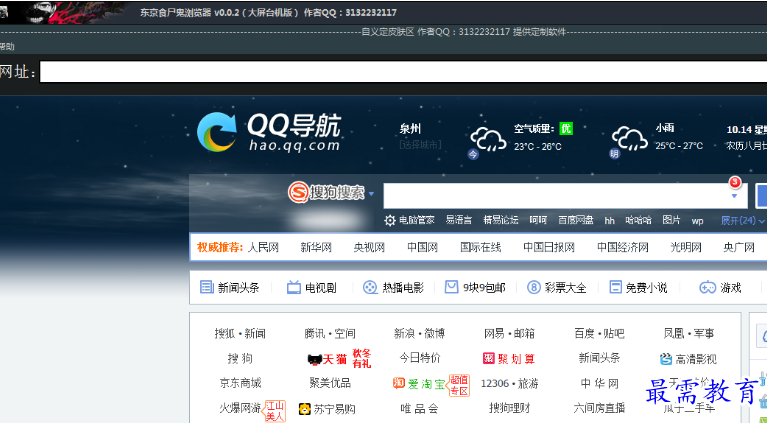This screenshot has width=767, height=423.
Task: Open the 帮助 menu
Action: tap(7, 46)
